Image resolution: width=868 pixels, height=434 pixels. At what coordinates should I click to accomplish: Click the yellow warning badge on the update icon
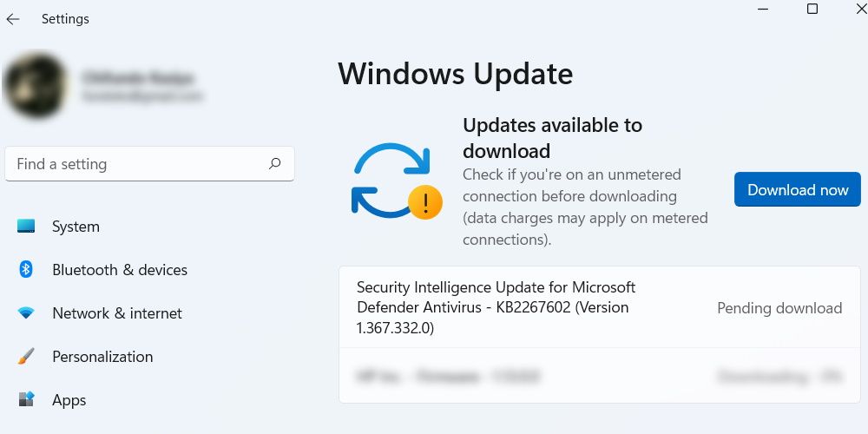click(425, 203)
